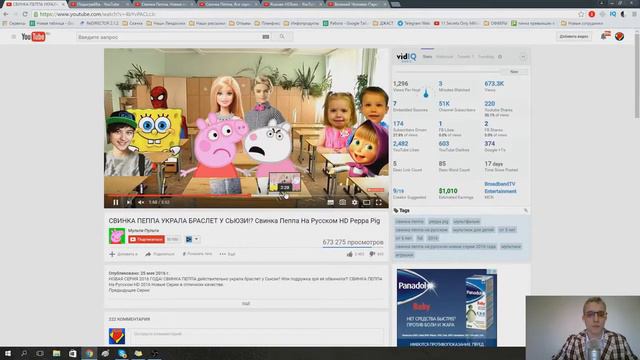
Task: Focus the add comment input box
Action: point(257,334)
